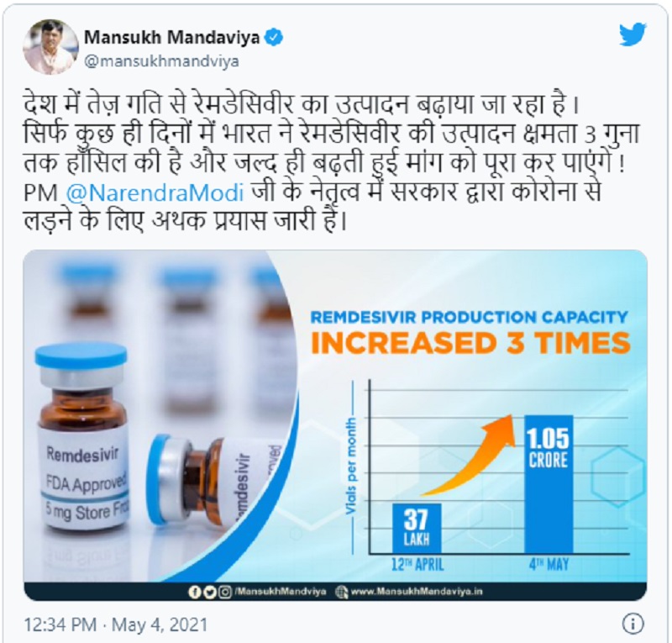Click the May 4, 2021 date
Viewport: 672px width, 643px height.
160,625
